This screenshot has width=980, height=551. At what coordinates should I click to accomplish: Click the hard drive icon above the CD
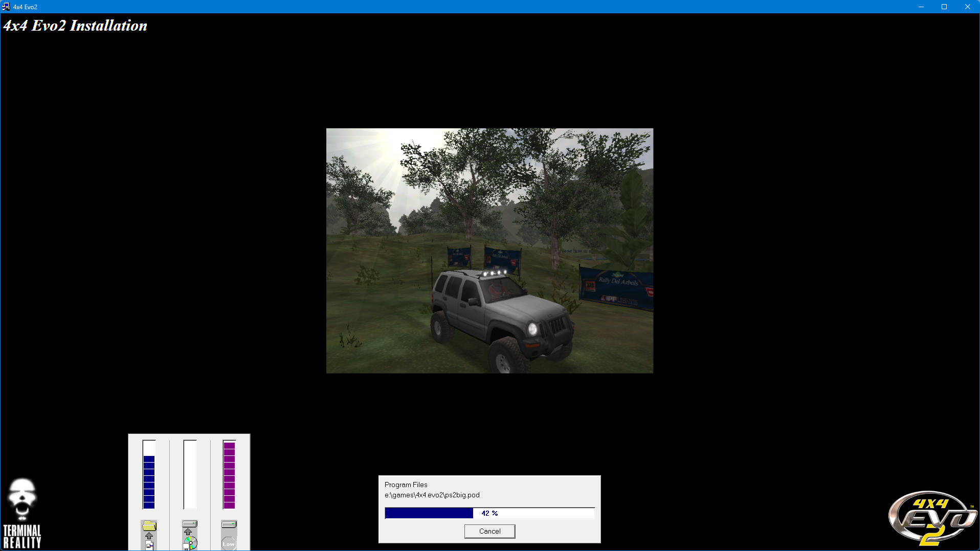click(x=190, y=524)
